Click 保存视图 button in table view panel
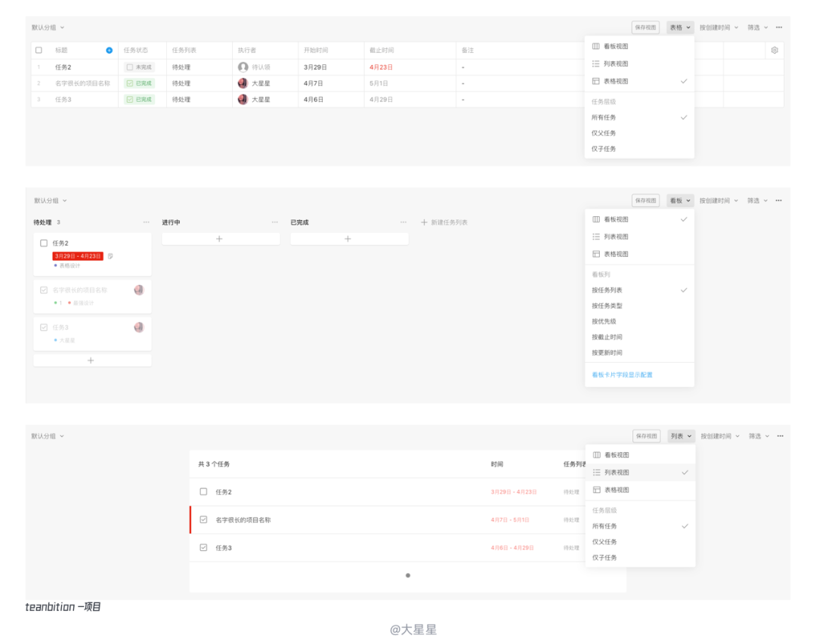Screen dimensions: 816x644 tap(645, 28)
